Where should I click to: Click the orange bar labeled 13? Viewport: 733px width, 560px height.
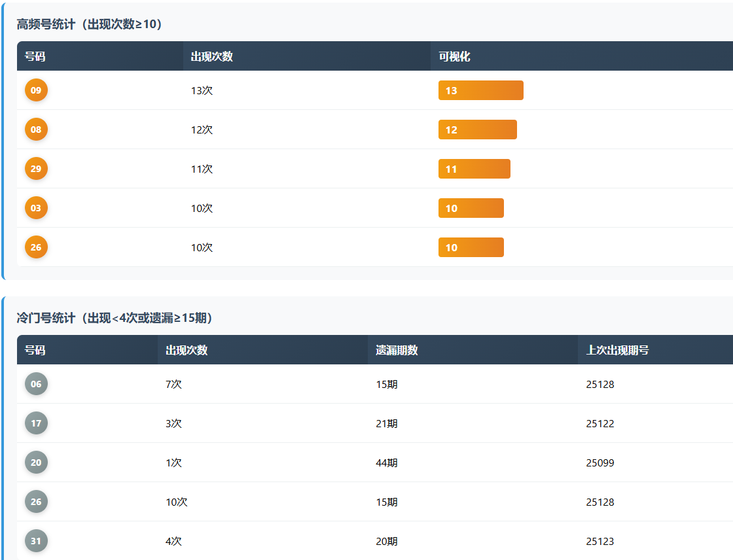point(480,90)
